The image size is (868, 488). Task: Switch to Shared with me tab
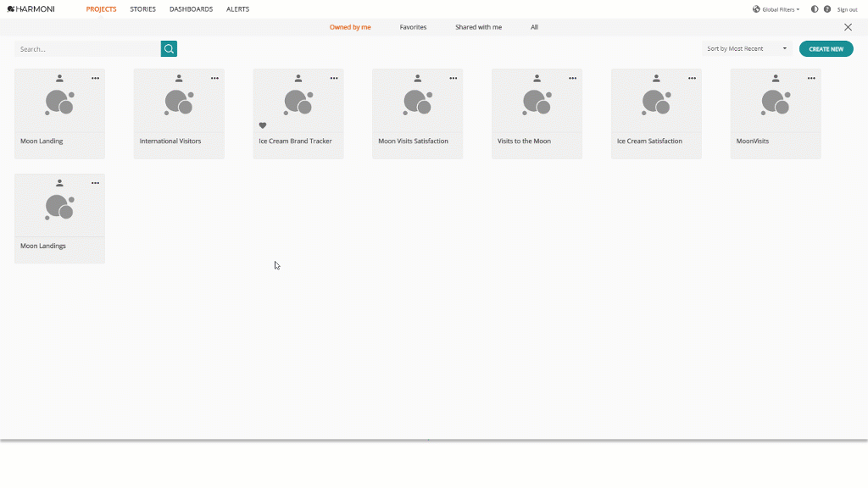point(478,27)
